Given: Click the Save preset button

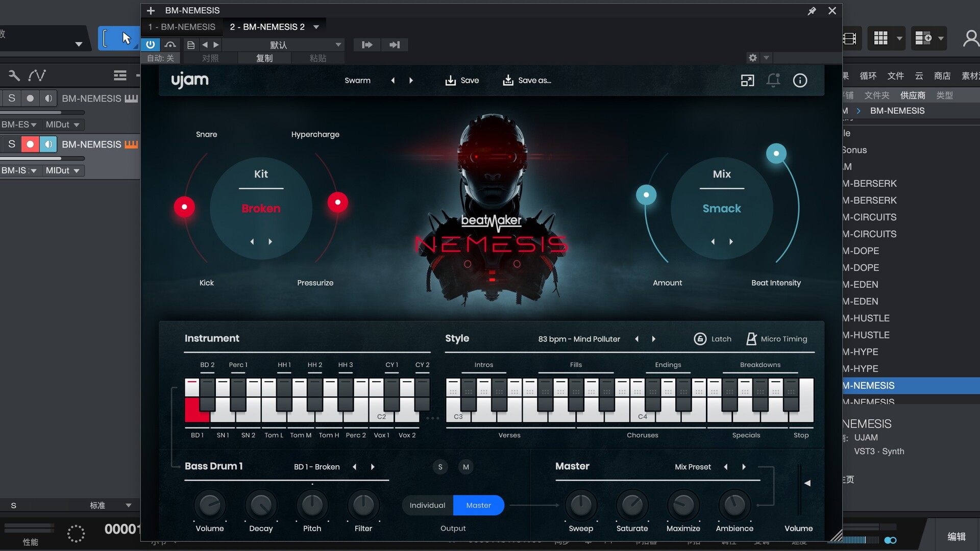Looking at the screenshot, I should tap(462, 80).
